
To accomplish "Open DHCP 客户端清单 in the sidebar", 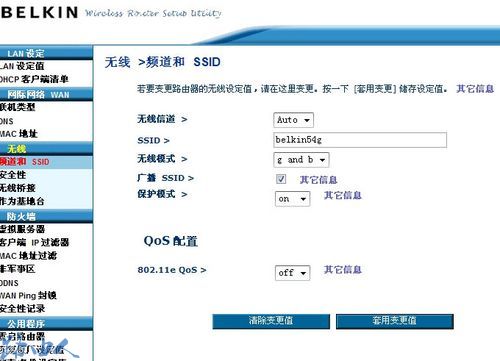I will [x=34, y=79].
